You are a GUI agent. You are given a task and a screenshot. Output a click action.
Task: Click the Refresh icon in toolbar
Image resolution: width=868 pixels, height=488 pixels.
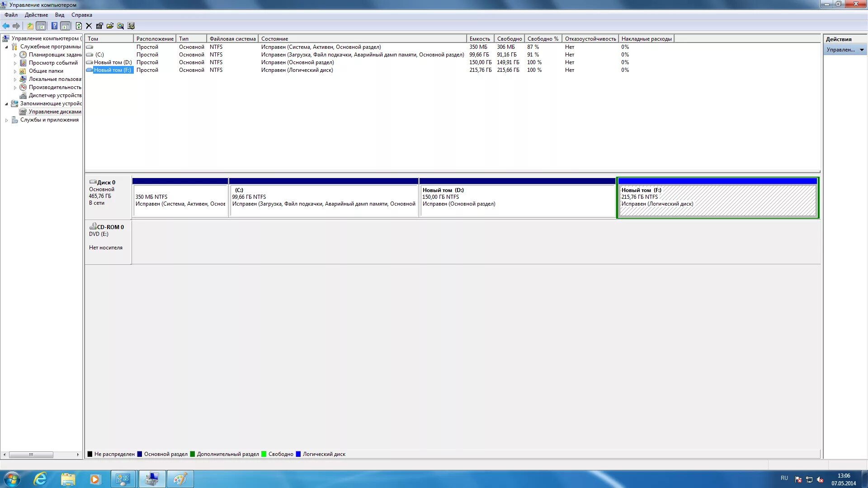[79, 26]
